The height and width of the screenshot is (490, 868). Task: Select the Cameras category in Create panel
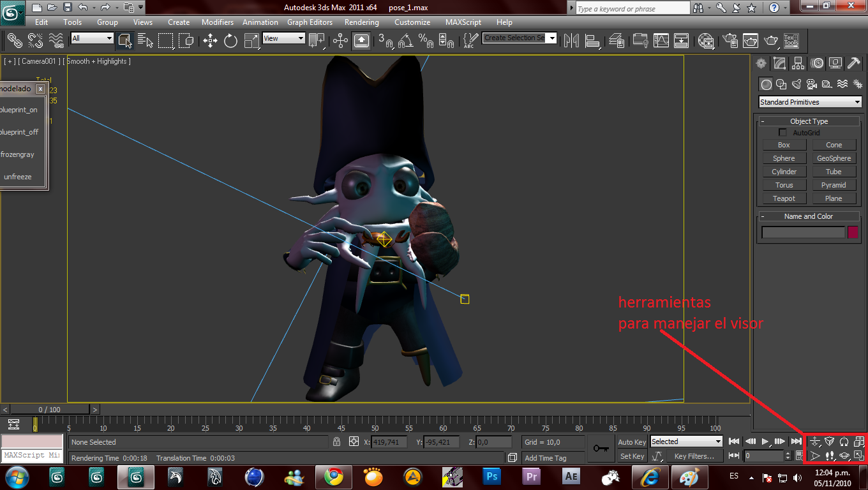click(812, 84)
